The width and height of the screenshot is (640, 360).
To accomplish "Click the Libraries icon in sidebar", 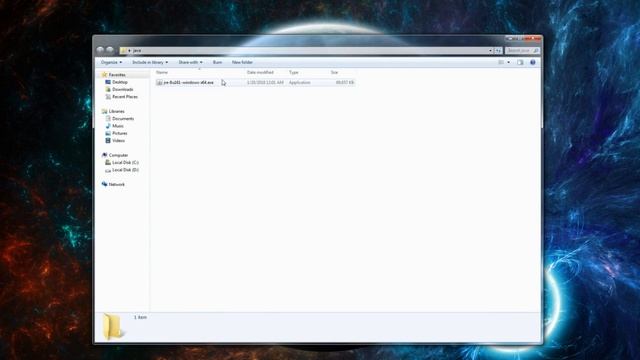I will point(104,111).
